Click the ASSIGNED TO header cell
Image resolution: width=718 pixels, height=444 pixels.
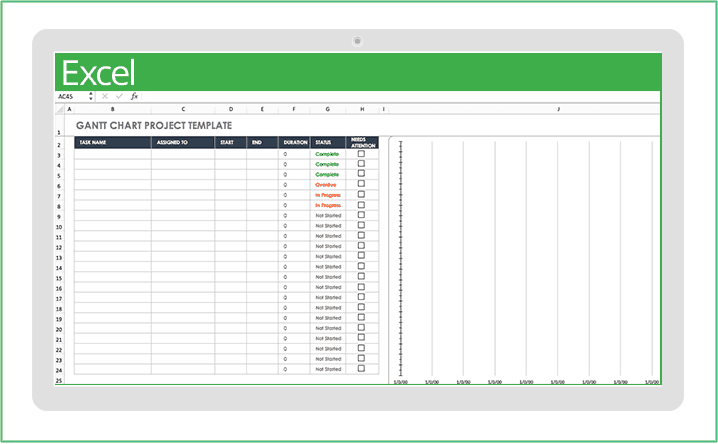pos(183,143)
